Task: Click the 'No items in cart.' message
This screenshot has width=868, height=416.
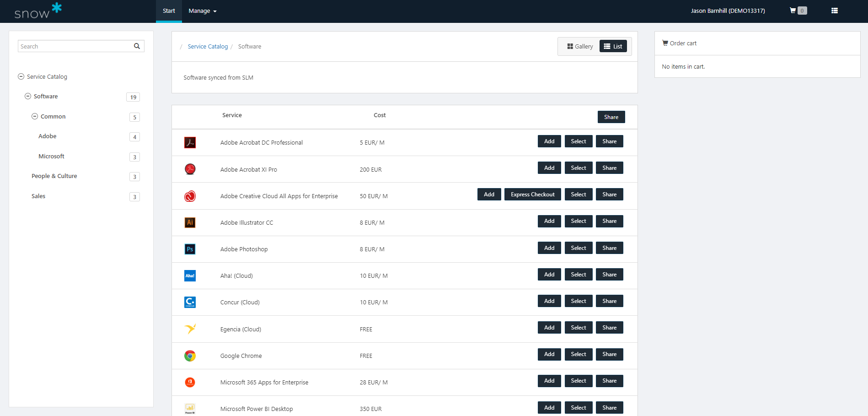Action: (683, 66)
